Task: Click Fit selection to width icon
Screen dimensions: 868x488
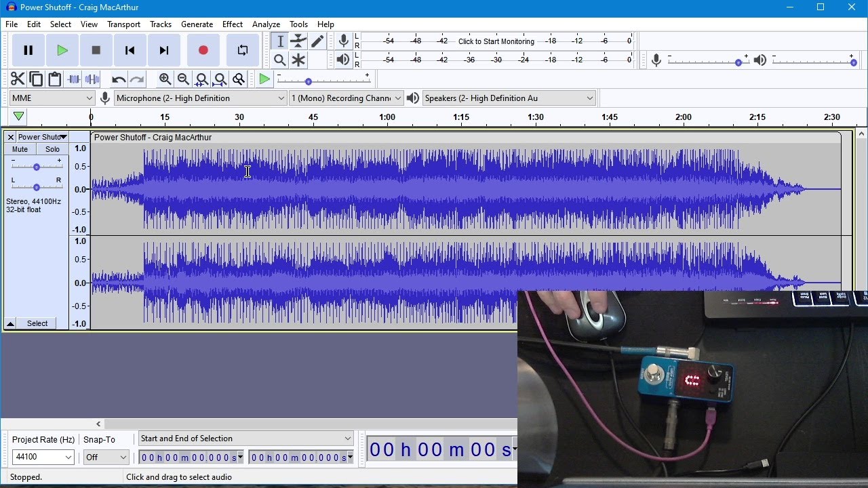Action: pyautogui.click(x=201, y=79)
